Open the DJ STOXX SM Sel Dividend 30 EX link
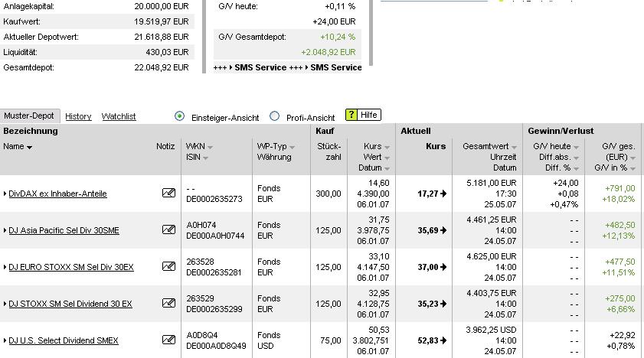644x358 pixels. pos(70,304)
